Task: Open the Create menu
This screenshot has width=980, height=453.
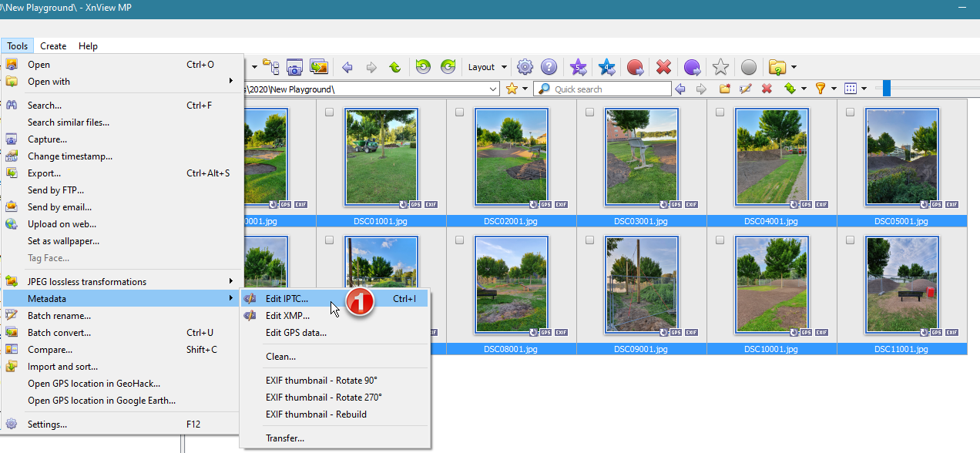Action: pyautogui.click(x=53, y=46)
